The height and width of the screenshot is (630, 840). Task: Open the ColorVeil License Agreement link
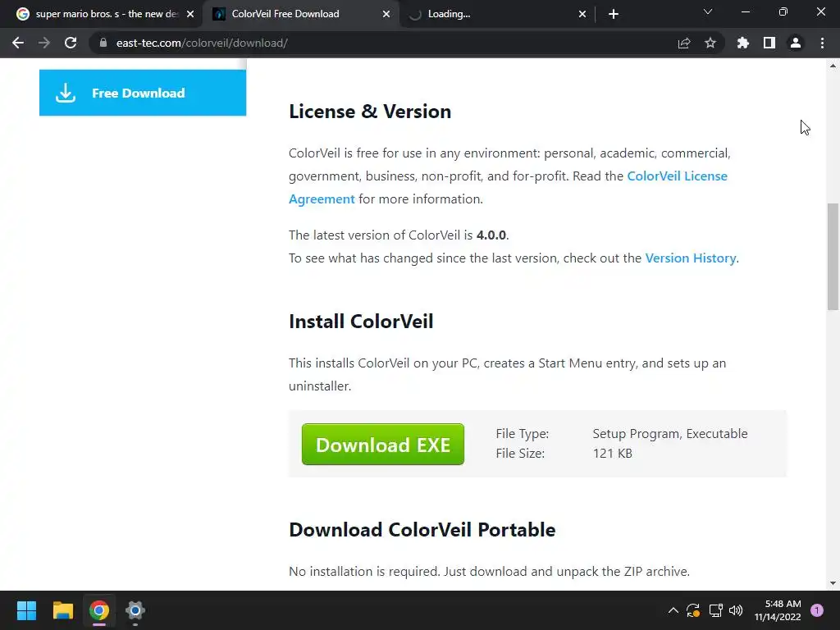point(677,176)
